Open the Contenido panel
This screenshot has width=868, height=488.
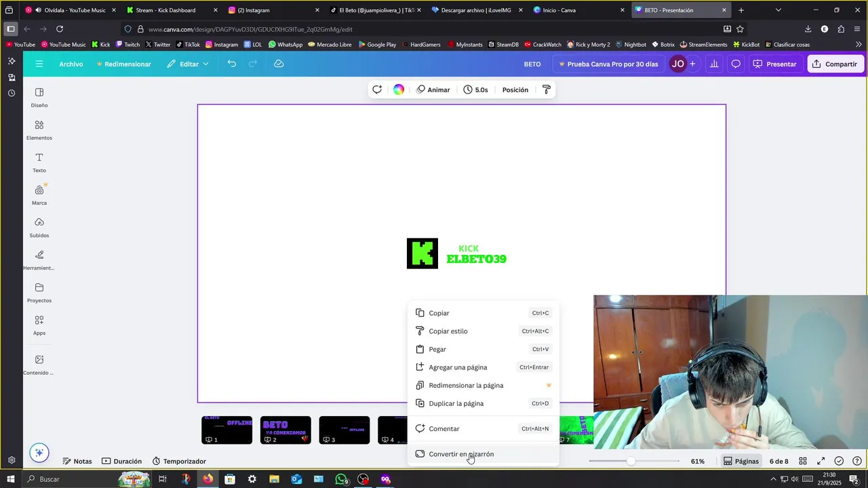click(39, 365)
